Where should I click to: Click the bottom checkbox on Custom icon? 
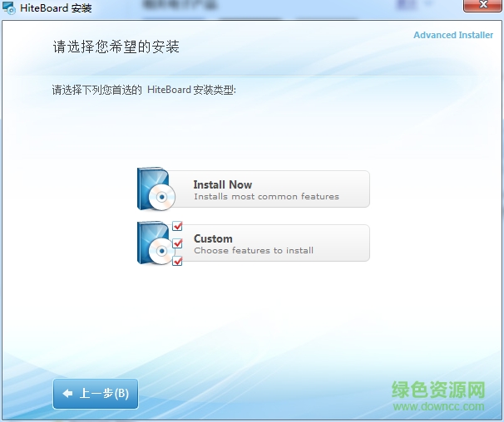point(177,261)
